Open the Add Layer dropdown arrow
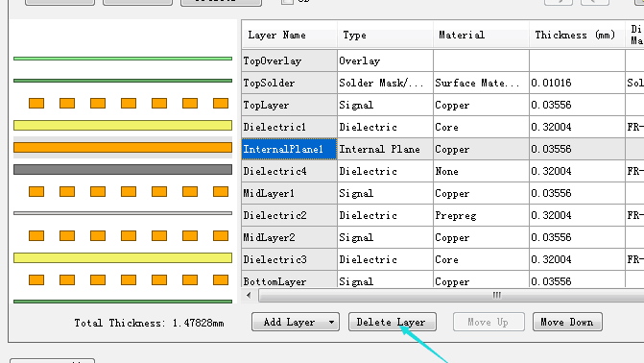Screen dimensions: 644x363 (x=331, y=323)
